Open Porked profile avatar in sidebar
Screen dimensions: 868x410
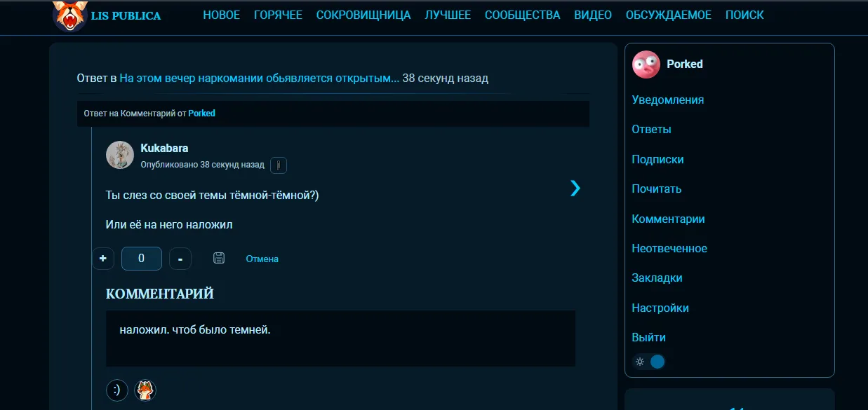coord(646,64)
